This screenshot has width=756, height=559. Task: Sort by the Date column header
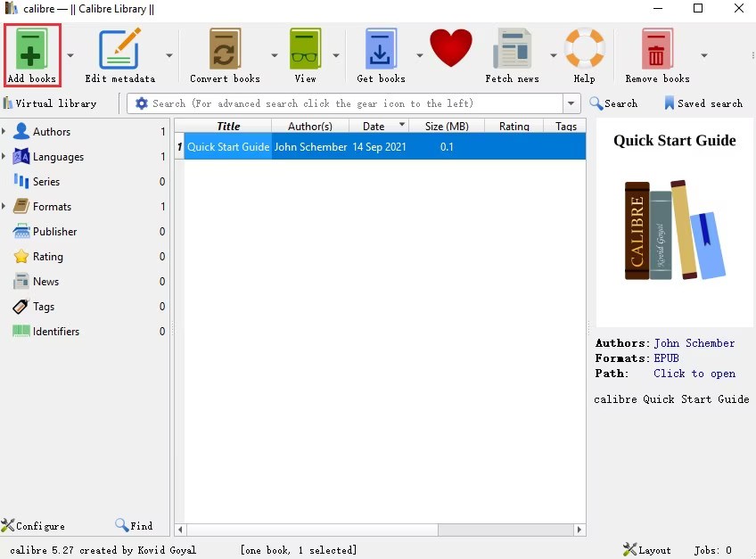point(379,126)
